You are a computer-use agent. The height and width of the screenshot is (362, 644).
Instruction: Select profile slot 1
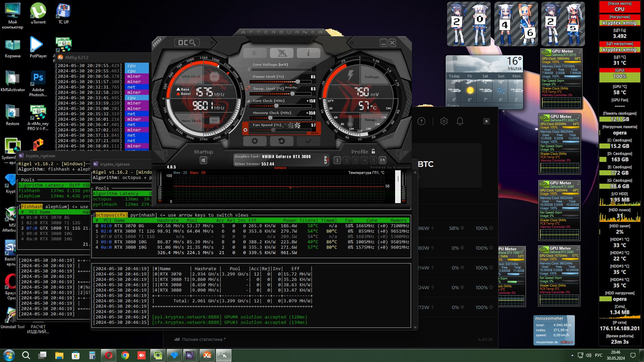point(337,160)
